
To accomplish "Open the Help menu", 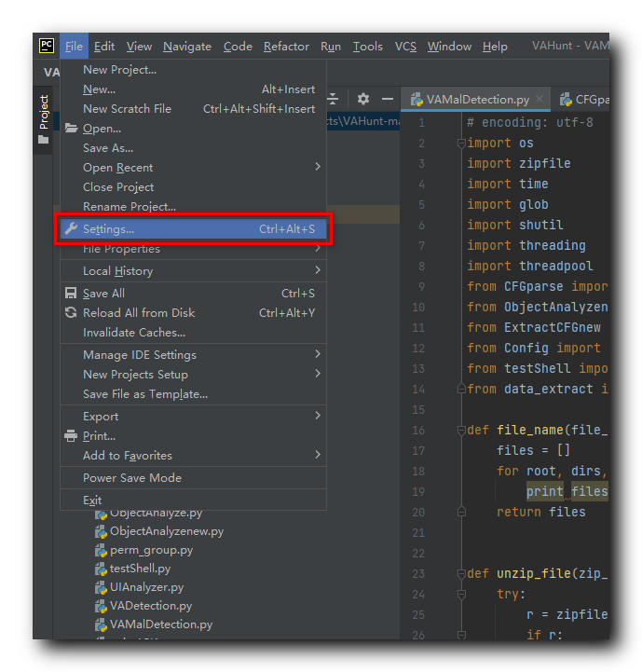I will coord(495,47).
